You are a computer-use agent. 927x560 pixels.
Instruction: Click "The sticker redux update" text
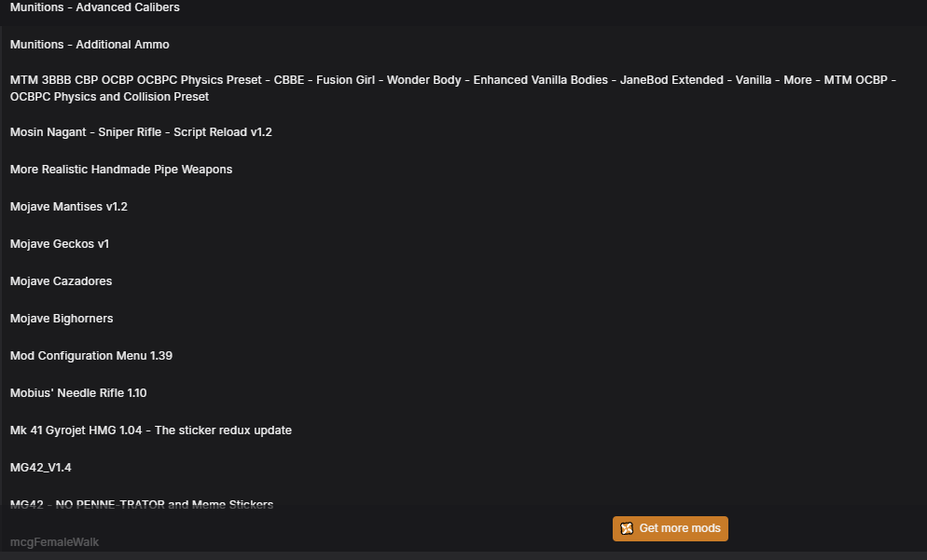[x=223, y=430]
